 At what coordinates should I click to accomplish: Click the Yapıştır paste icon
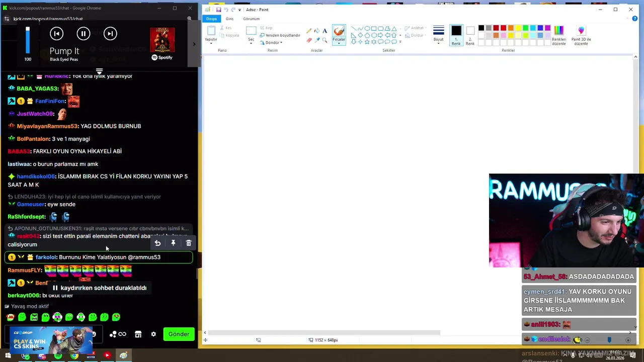point(211,30)
